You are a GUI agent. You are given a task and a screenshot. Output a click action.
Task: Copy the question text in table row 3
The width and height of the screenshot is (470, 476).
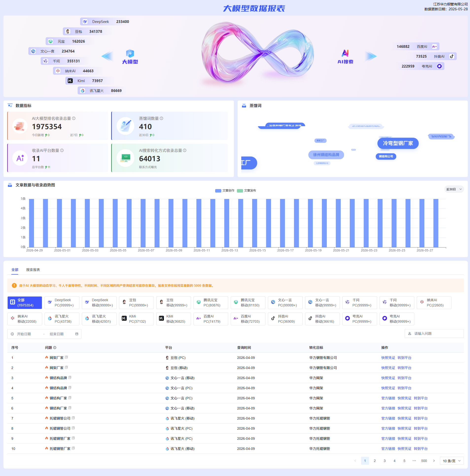[x=70, y=378]
